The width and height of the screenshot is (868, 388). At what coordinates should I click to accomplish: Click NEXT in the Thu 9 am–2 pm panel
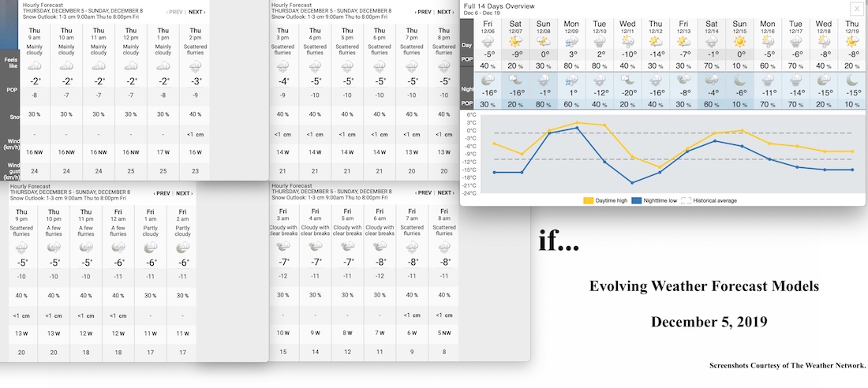click(196, 12)
